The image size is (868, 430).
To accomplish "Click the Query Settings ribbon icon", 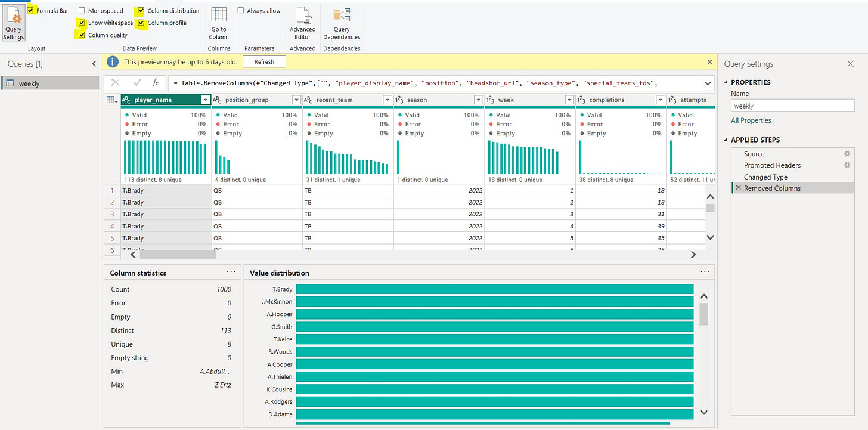I will 13,23.
